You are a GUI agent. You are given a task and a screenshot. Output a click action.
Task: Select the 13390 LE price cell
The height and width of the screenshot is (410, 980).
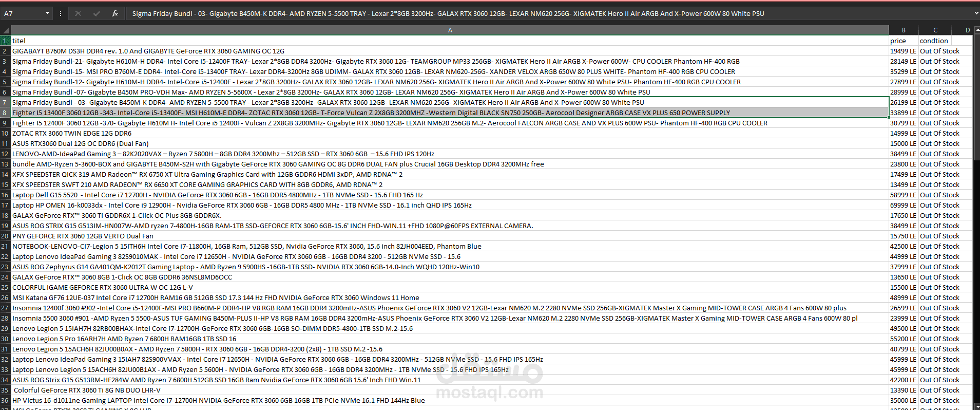(x=904, y=390)
